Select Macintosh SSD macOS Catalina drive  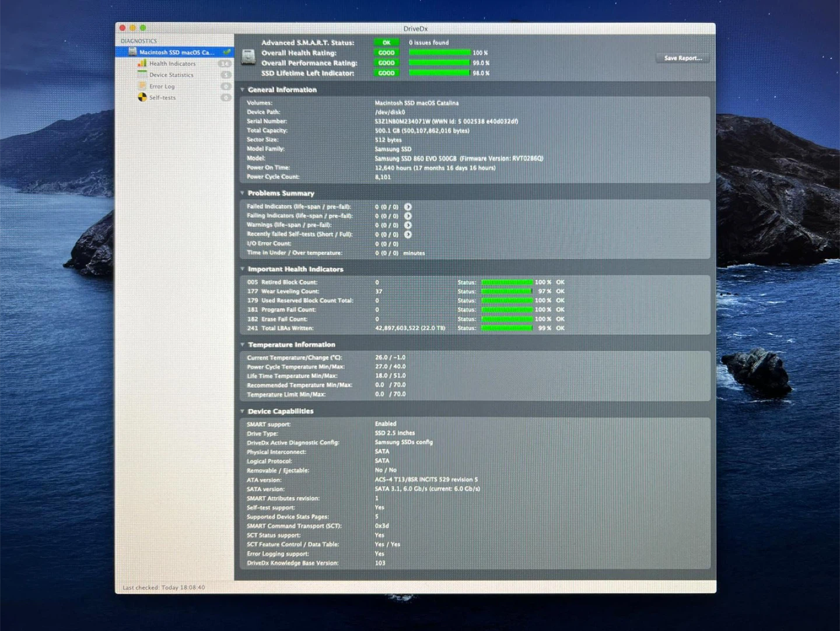tap(176, 53)
